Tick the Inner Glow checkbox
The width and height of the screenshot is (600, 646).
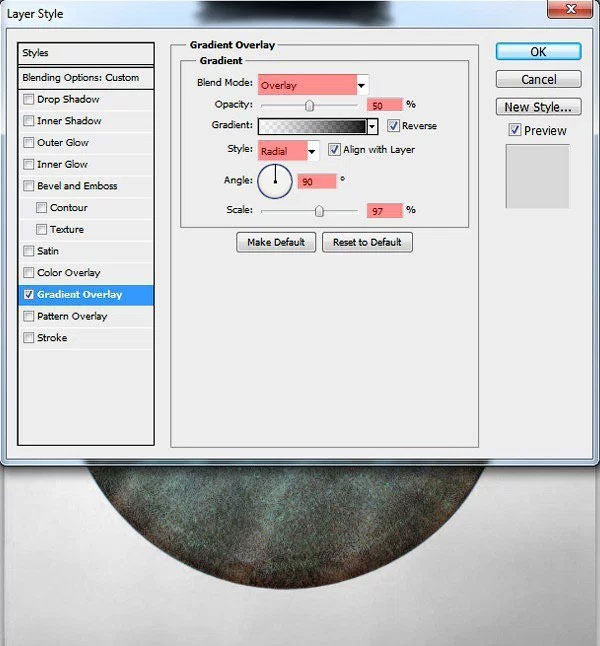[x=28, y=164]
